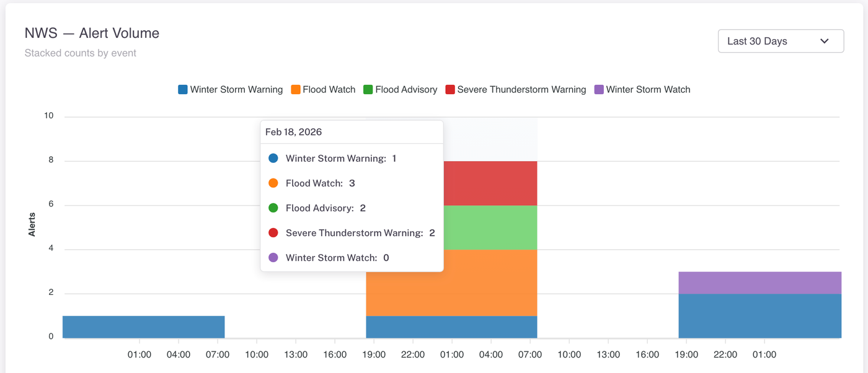Click the purple Winter Storm Watch segment

pyautogui.click(x=759, y=283)
